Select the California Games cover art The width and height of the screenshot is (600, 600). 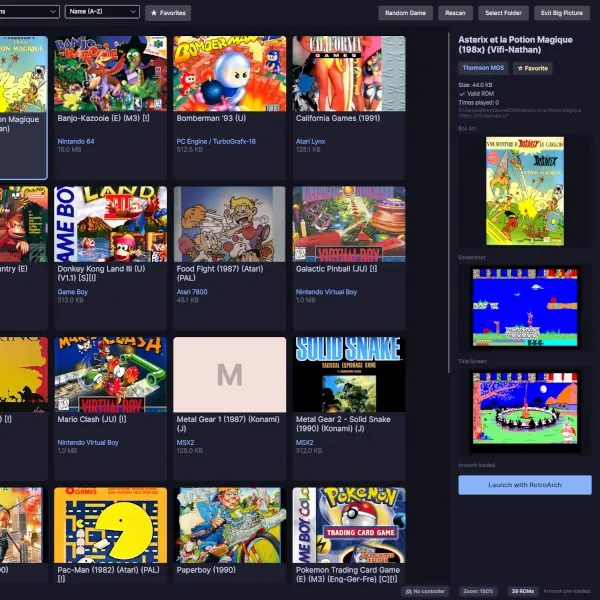[x=349, y=73]
